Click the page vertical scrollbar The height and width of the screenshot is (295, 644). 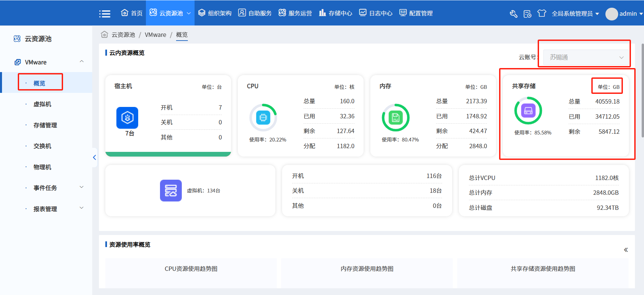[x=642, y=91]
